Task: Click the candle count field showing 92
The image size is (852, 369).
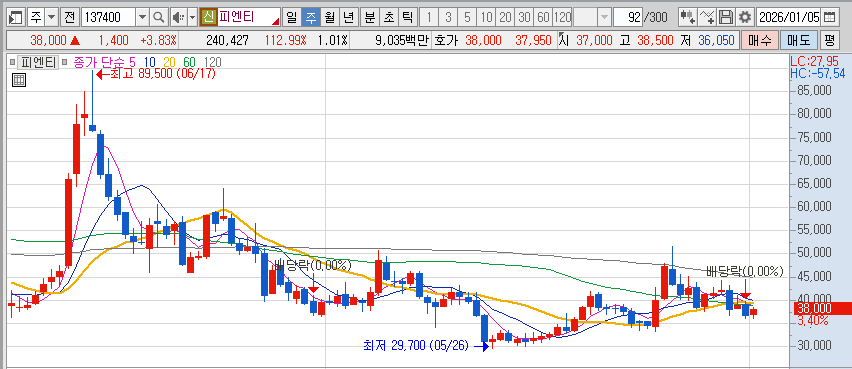Action: 628,17
